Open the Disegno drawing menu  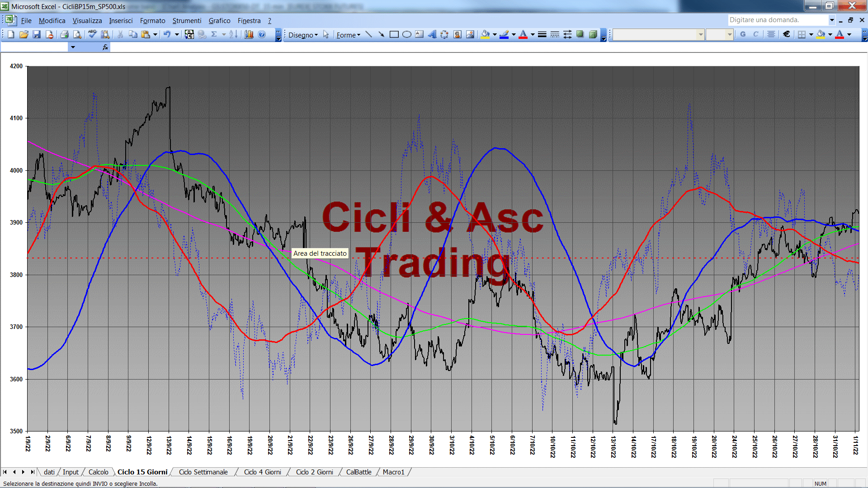click(303, 35)
